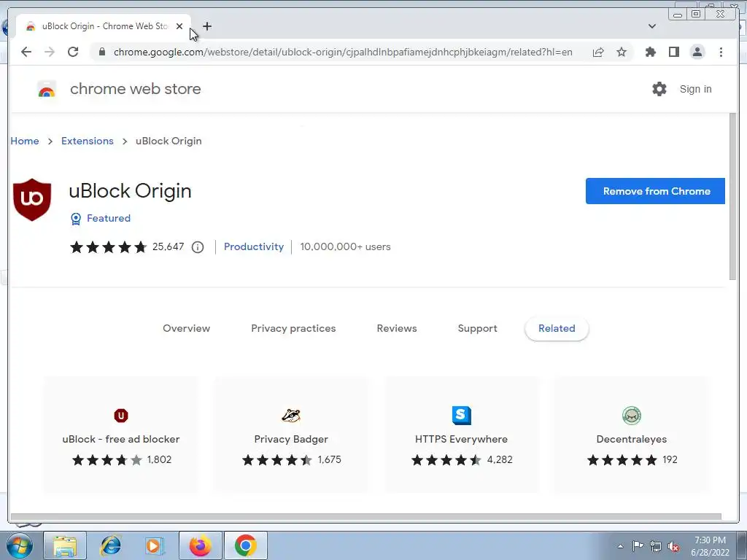
Task: Go back to the previous page
Action: pyautogui.click(x=26, y=52)
